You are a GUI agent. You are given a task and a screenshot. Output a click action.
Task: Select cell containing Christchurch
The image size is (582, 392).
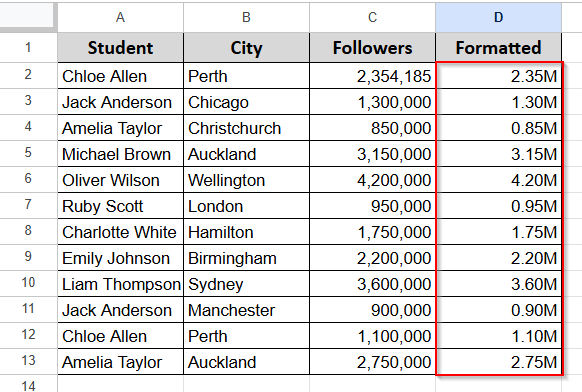coord(246,128)
